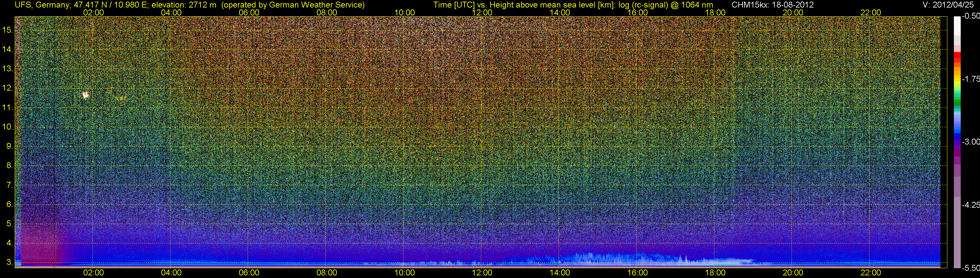Click the "-3.00" color scale value
Image resolution: width=980 pixels, height=278 pixels.
pyautogui.click(x=971, y=142)
